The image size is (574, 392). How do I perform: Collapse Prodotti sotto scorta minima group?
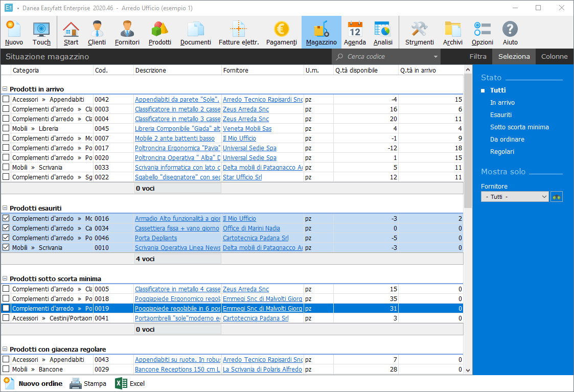[5, 279]
